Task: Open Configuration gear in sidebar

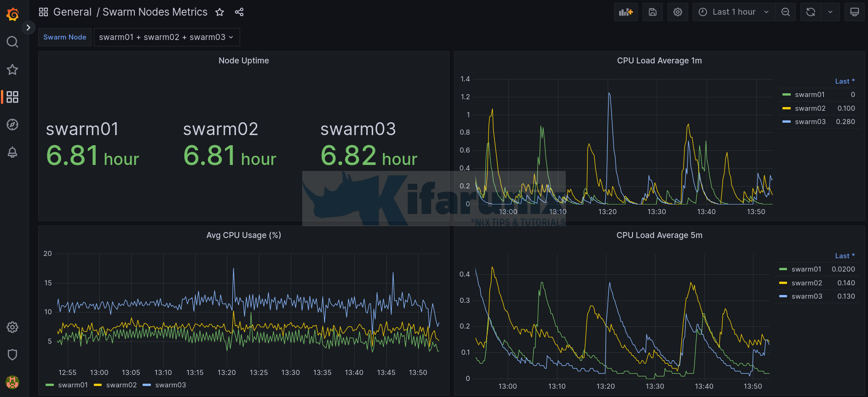Action: tap(12, 327)
